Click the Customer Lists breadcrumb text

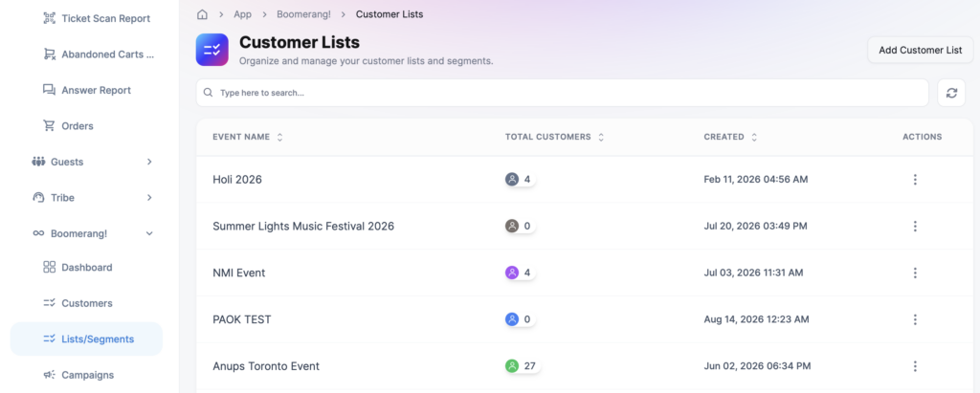point(390,13)
